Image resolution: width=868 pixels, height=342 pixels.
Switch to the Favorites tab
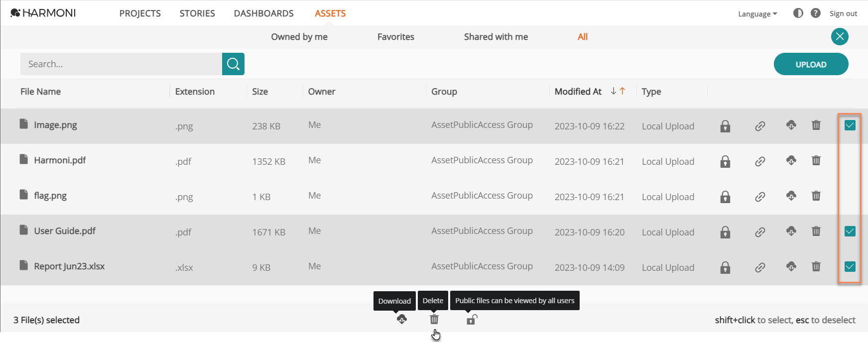pos(396,37)
